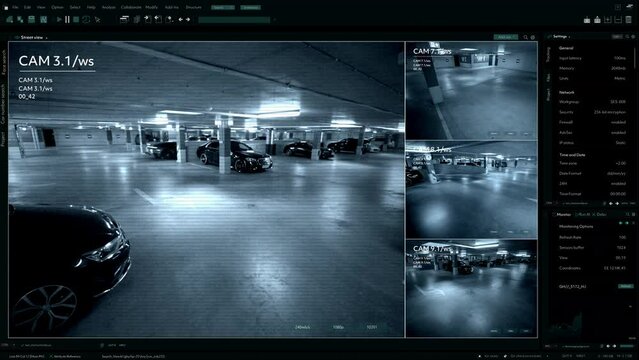Click the Memory 2048mb value
Viewport: 639px width, 360px height.
(618, 68)
